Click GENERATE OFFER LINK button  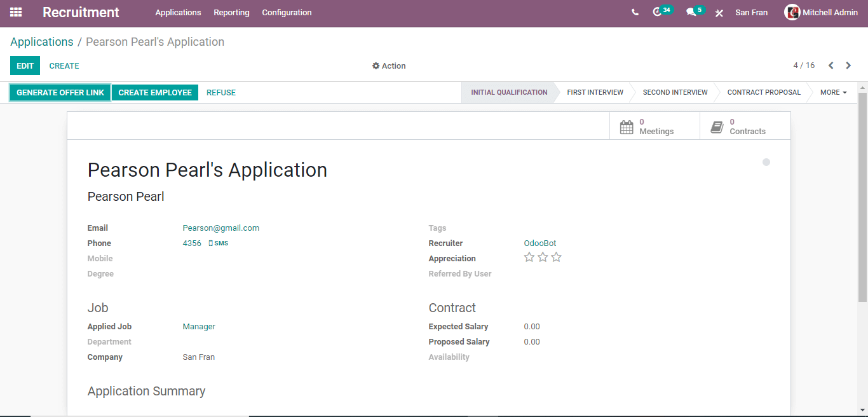pos(60,92)
